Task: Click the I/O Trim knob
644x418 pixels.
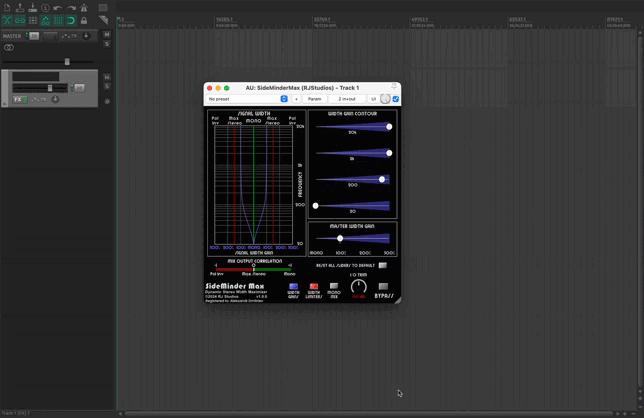Action: [x=359, y=287]
